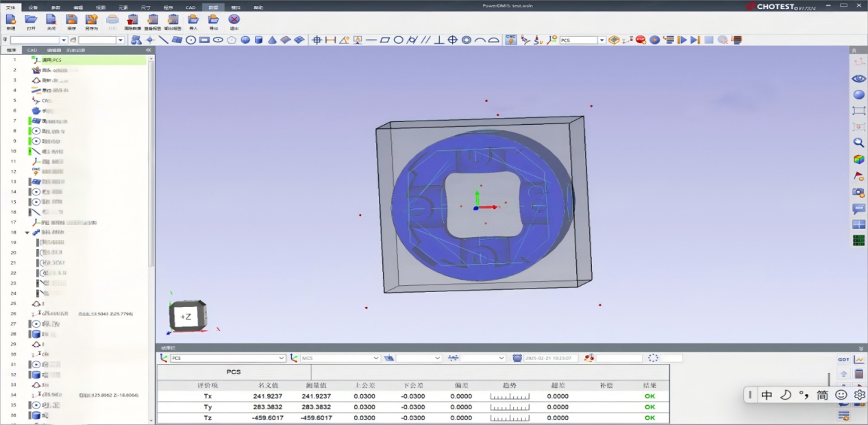The image size is (868, 425).
Task: Open the third results bar dropdown
Action: tap(419, 358)
